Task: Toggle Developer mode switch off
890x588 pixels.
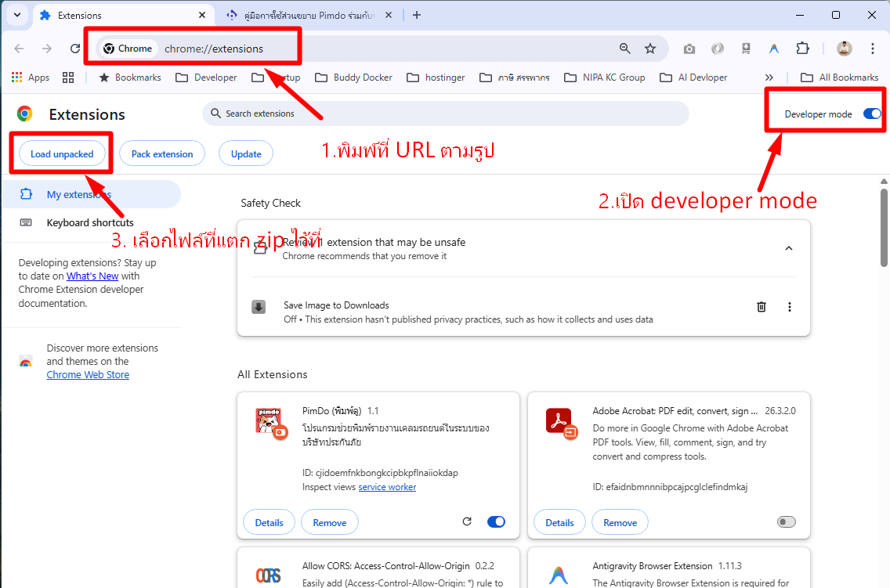Action: click(871, 114)
